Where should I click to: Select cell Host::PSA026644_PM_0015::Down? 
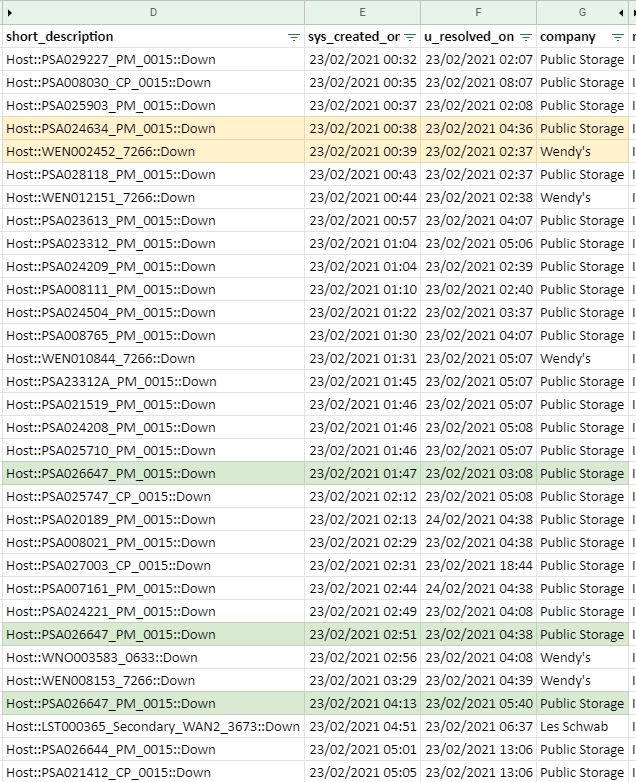click(x=154, y=749)
